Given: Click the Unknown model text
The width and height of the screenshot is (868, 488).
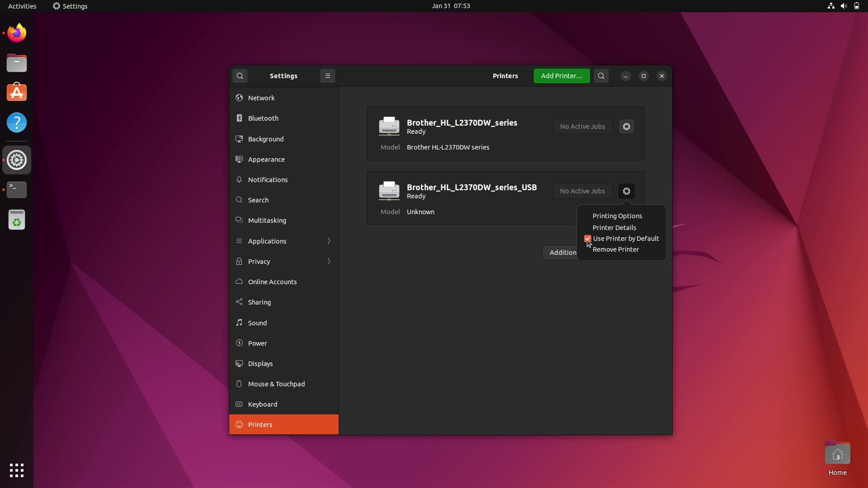Looking at the screenshot, I should click(x=420, y=212).
